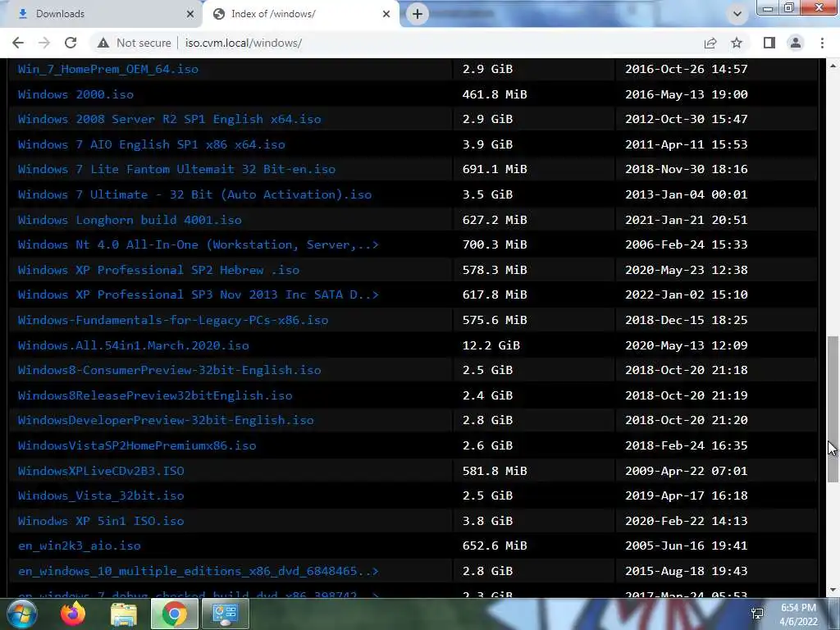Click Windows-Fundamentals-for-Legacy-PCs-x86.iso
This screenshot has height=630, width=840.
(173, 320)
